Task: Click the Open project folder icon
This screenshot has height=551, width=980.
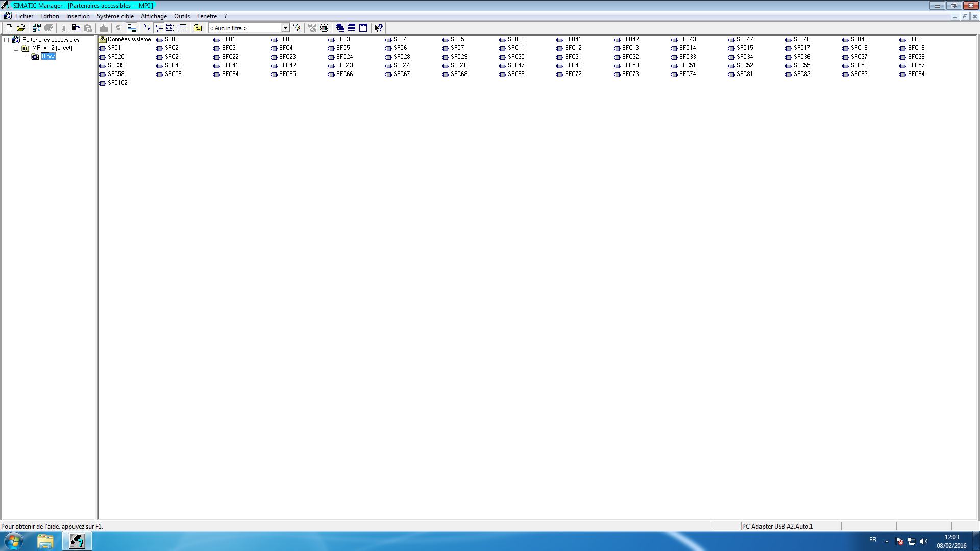Action: pyautogui.click(x=21, y=28)
